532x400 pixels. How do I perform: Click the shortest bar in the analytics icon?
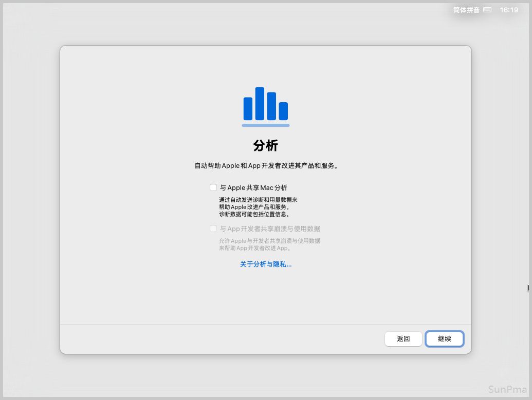coord(283,111)
